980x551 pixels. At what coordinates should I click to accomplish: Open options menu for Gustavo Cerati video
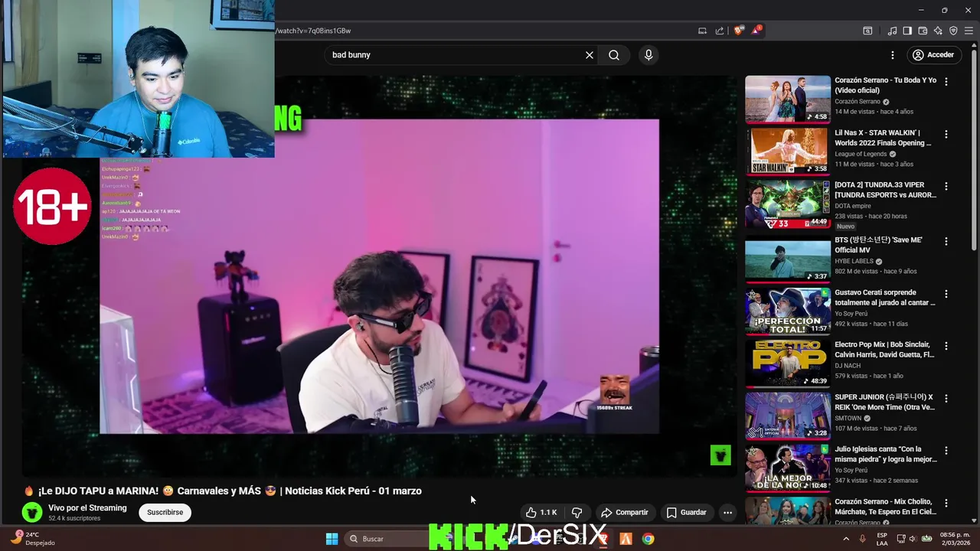coord(946,294)
